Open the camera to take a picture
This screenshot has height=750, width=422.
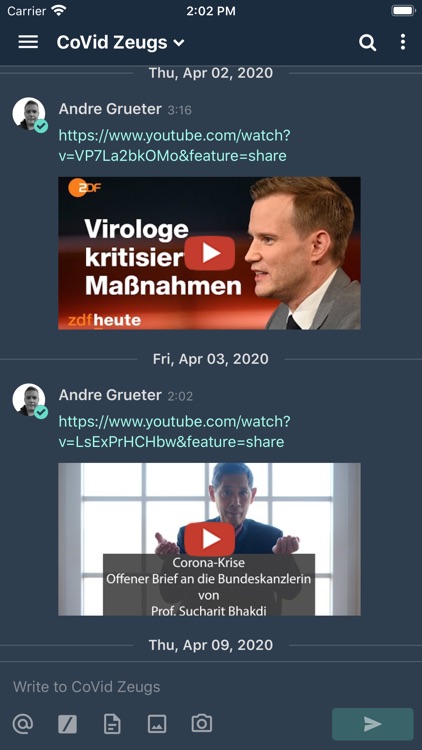(x=201, y=723)
